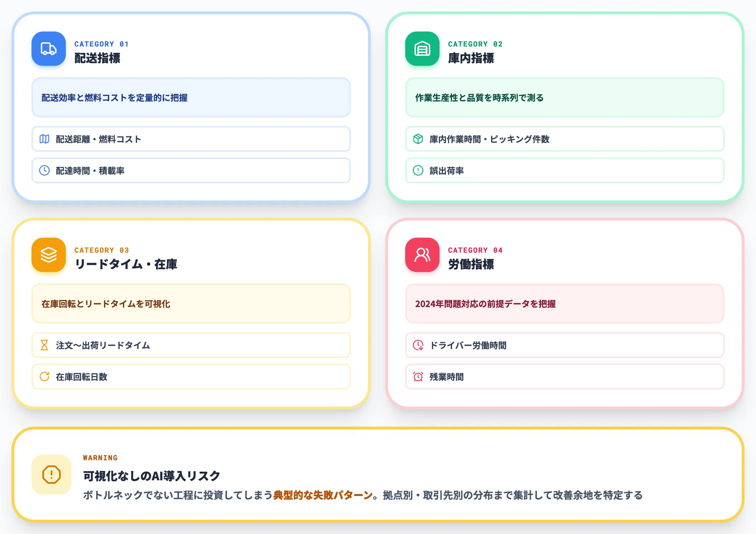Select the 配送距離・燃料コスト item text

pos(98,139)
